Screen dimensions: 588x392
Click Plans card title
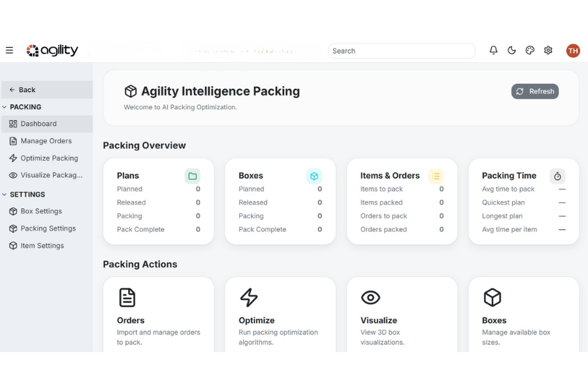[x=128, y=176]
